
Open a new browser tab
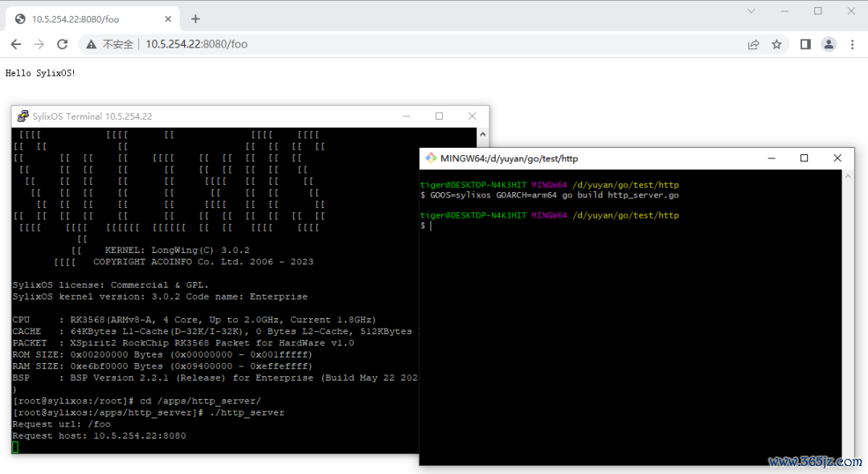(195, 19)
